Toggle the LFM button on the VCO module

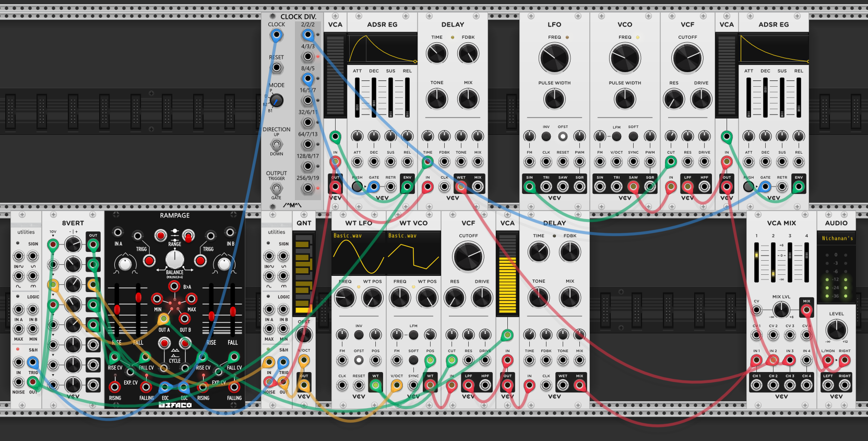(x=616, y=136)
